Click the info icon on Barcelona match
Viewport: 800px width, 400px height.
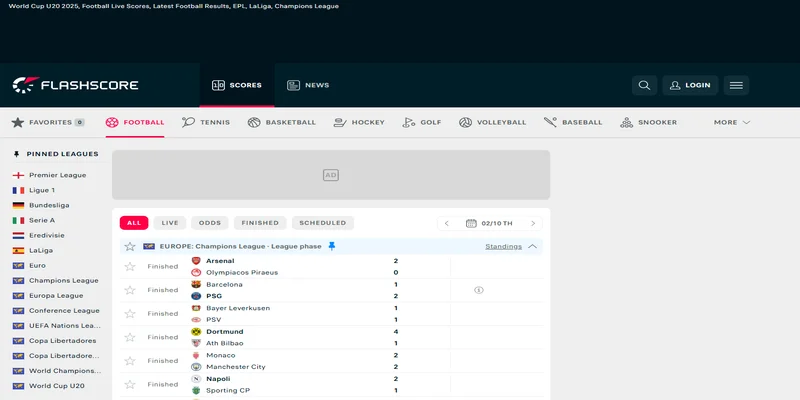(x=479, y=290)
